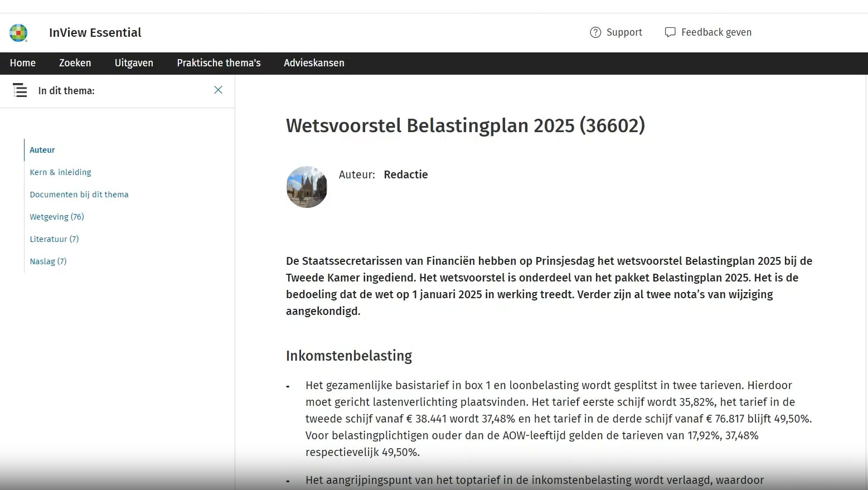Click the round author avatar photo
The height and width of the screenshot is (490, 868).
307,187
